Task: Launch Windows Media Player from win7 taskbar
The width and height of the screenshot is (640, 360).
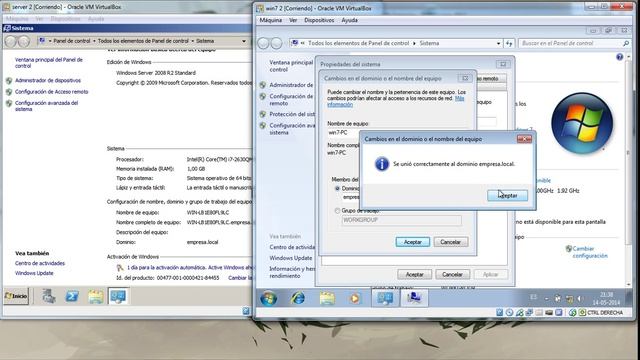Action: click(355, 299)
